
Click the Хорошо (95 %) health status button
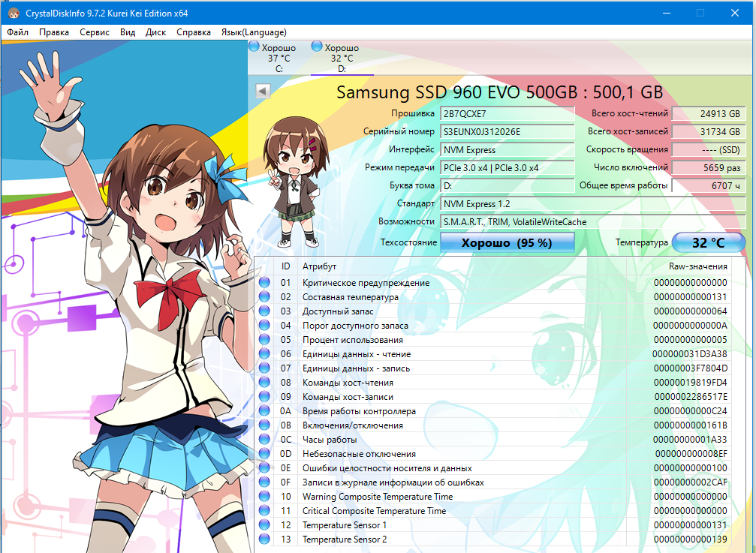tap(507, 242)
